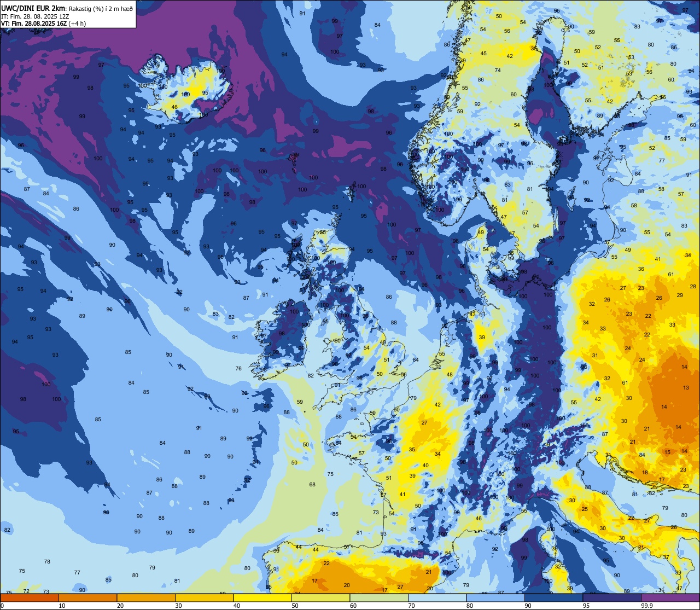Image resolution: width=700 pixels, height=610 pixels.
Task: Select the bright yellow 40–50 legend swatch
Action: coord(262,597)
